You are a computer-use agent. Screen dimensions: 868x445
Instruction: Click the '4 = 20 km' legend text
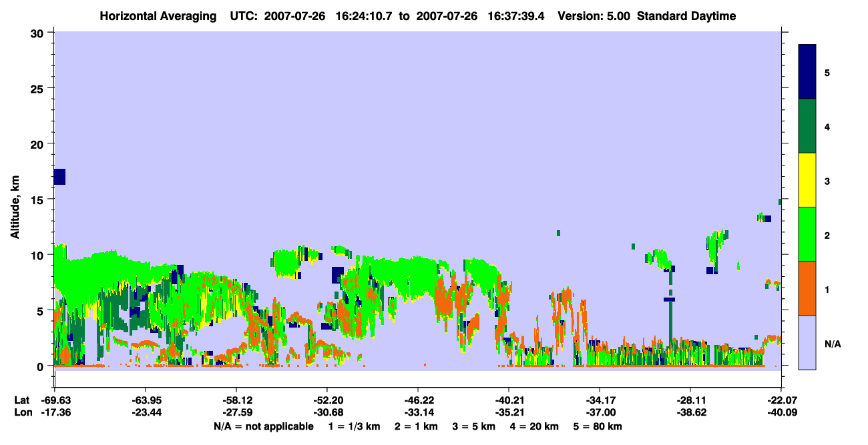pyautogui.click(x=535, y=426)
